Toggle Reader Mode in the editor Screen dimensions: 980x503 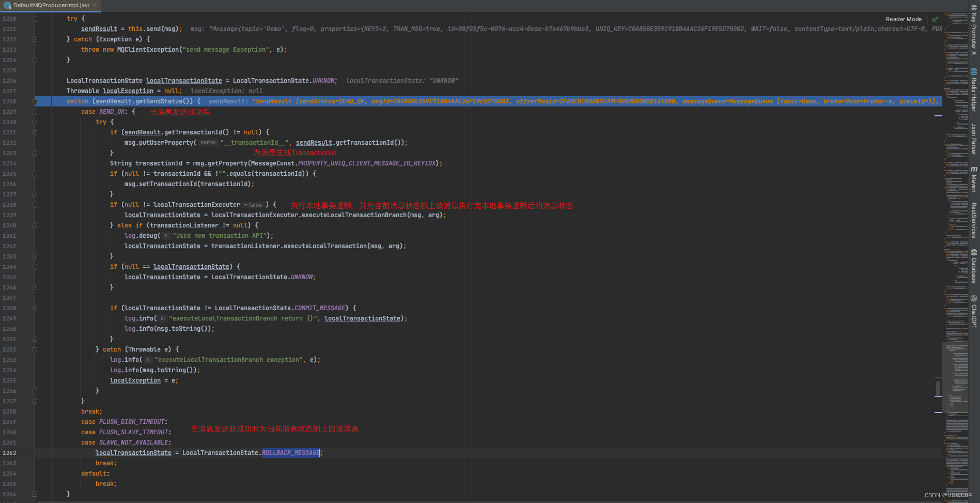click(x=904, y=19)
